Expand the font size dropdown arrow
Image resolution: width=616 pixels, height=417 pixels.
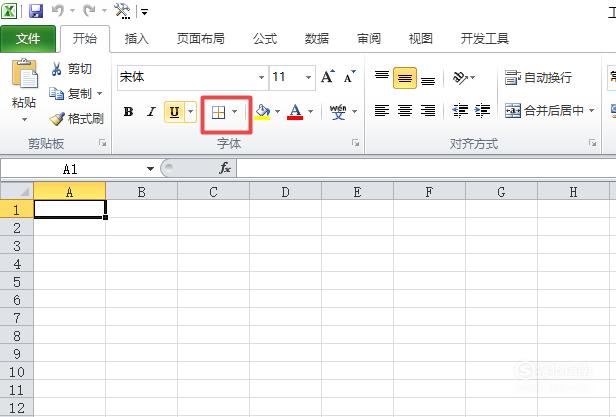(x=308, y=77)
